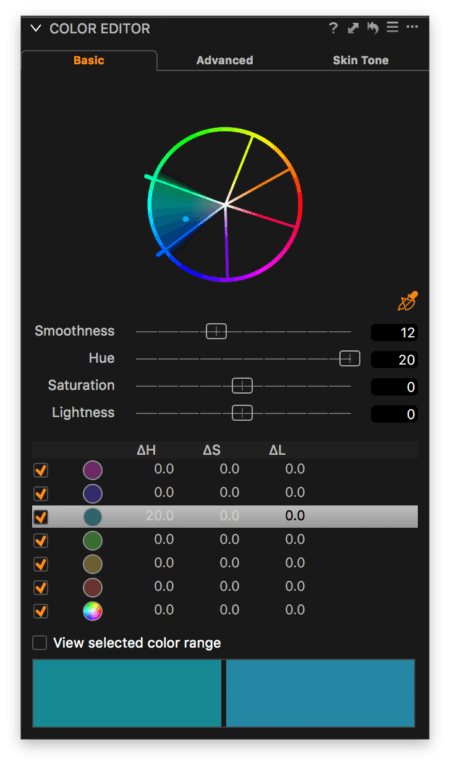450x765 pixels.
Task: Click the Smoothness value field showing 12
Action: (394, 333)
